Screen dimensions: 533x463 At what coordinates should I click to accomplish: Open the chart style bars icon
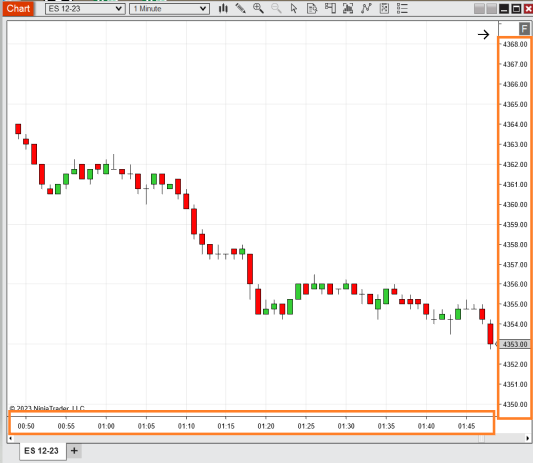coord(223,8)
